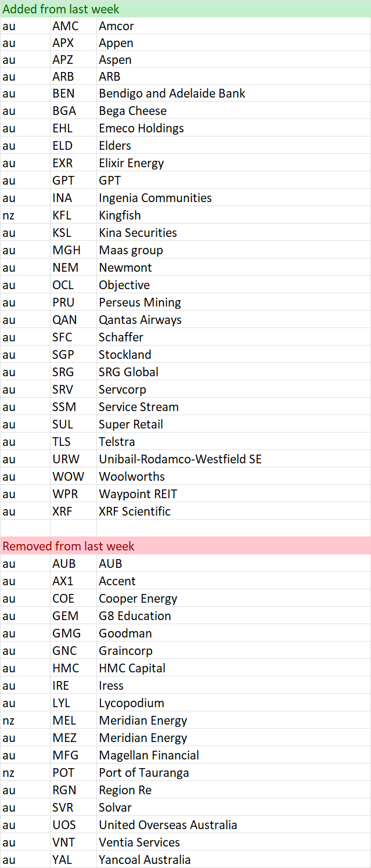This screenshot has width=371, height=868.
Task: Select the G8 Education cell
Action: click(x=233, y=615)
